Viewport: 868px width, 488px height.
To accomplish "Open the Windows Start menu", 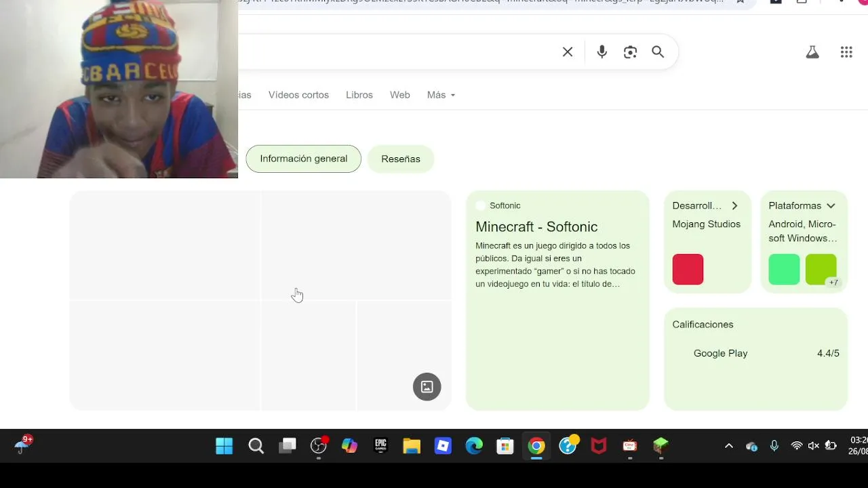I will (x=224, y=446).
